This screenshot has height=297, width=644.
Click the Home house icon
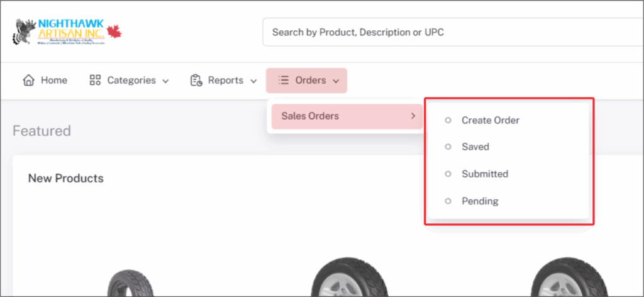[28, 81]
